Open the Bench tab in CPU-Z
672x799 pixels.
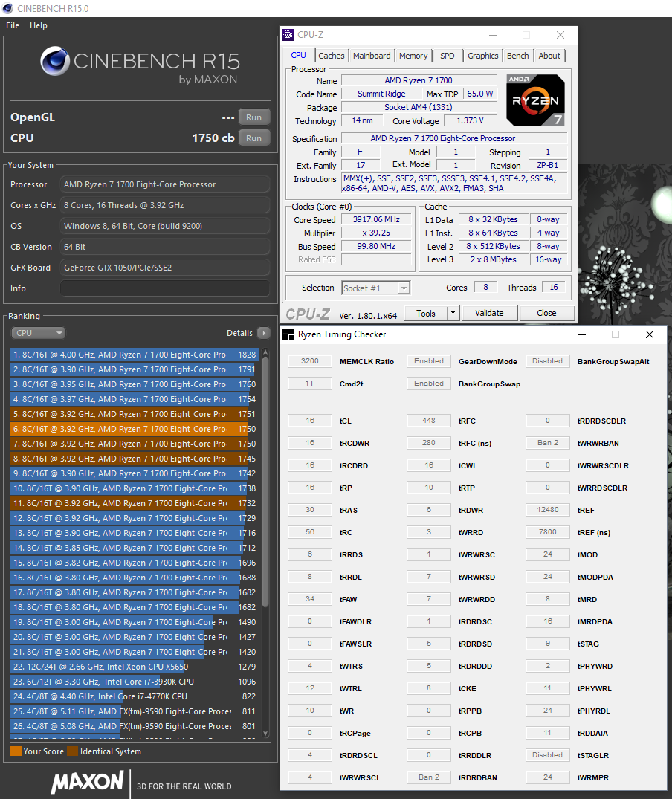pos(517,56)
